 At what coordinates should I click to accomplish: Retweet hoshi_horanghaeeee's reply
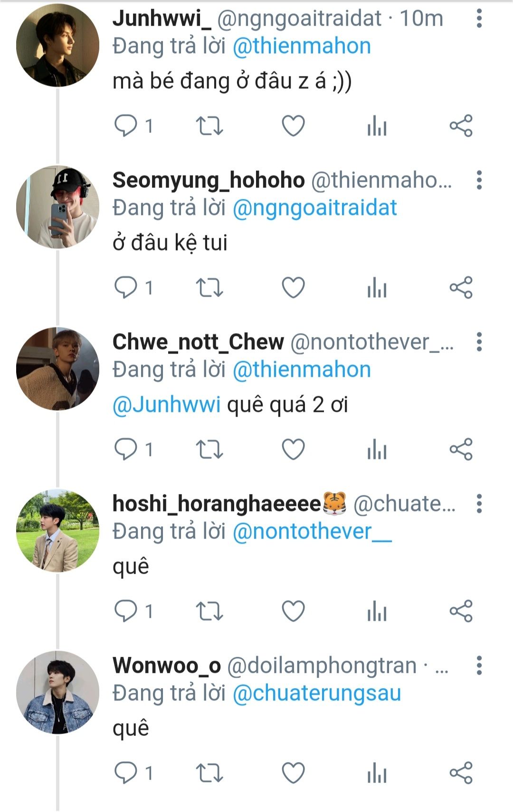209,611
